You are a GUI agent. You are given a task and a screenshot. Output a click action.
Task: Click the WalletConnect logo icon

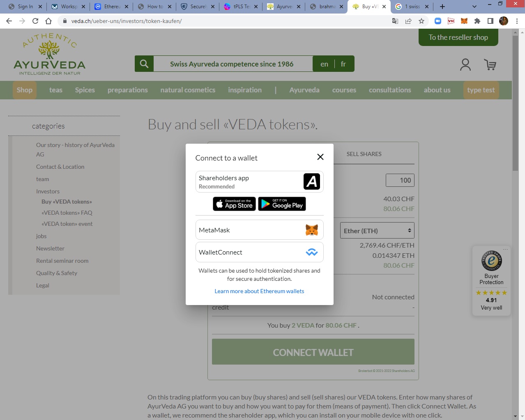[312, 252]
